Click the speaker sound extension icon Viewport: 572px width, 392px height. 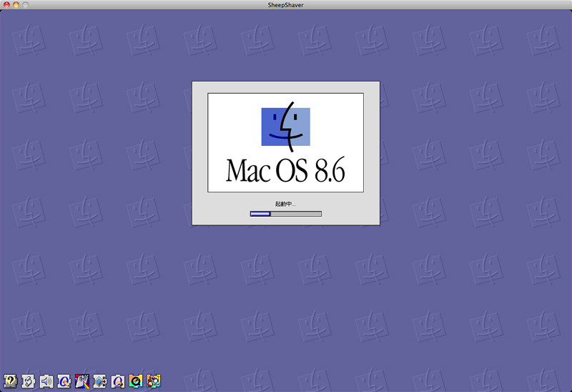[x=46, y=381]
